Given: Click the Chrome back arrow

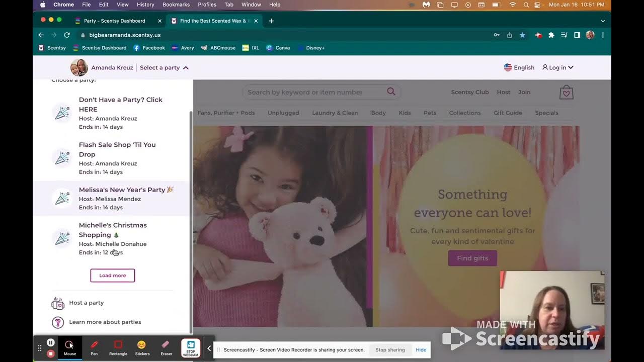Looking at the screenshot, I should [41, 35].
